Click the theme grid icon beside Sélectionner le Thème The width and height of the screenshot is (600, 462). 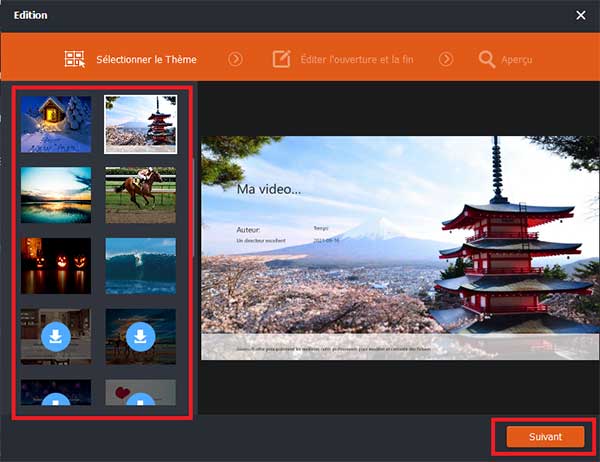point(74,59)
